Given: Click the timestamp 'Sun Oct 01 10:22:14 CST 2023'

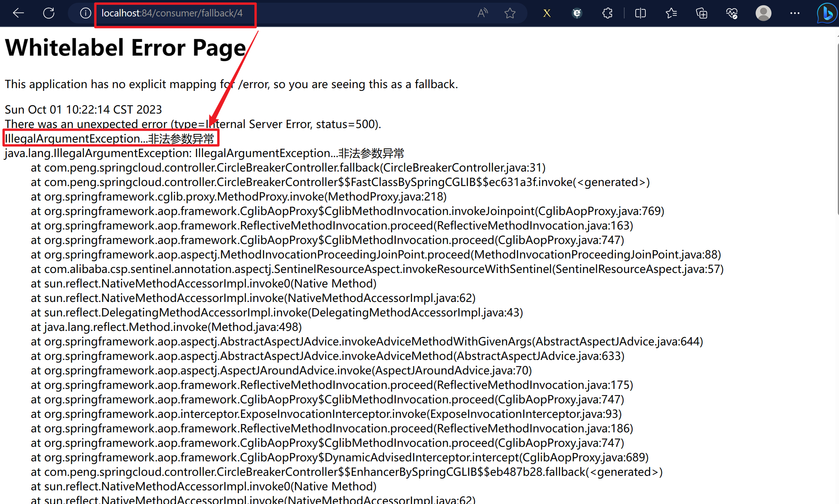Looking at the screenshot, I should (x=83, y=110).
